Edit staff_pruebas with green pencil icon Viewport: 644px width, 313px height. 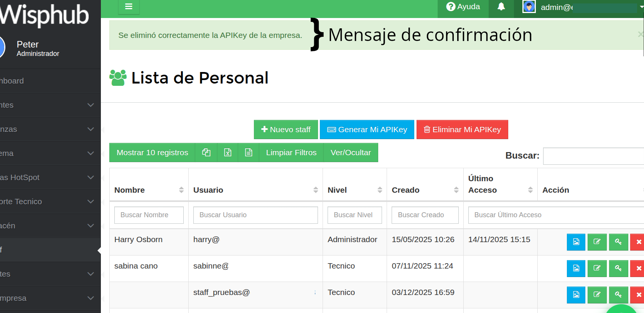[597, 295]
